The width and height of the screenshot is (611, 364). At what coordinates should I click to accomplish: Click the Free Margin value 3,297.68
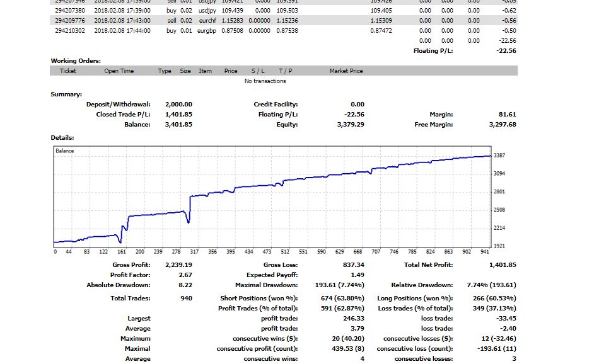(x=503, y=125)
